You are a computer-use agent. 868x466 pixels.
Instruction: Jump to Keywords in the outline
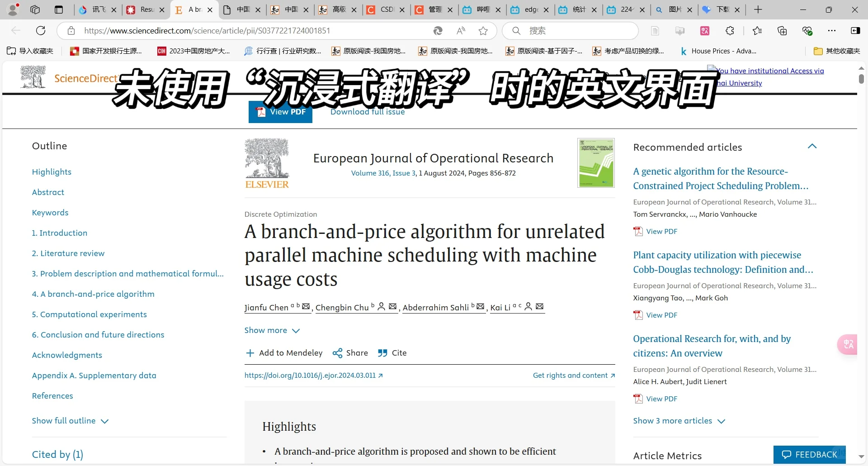[x=50, y=213]
